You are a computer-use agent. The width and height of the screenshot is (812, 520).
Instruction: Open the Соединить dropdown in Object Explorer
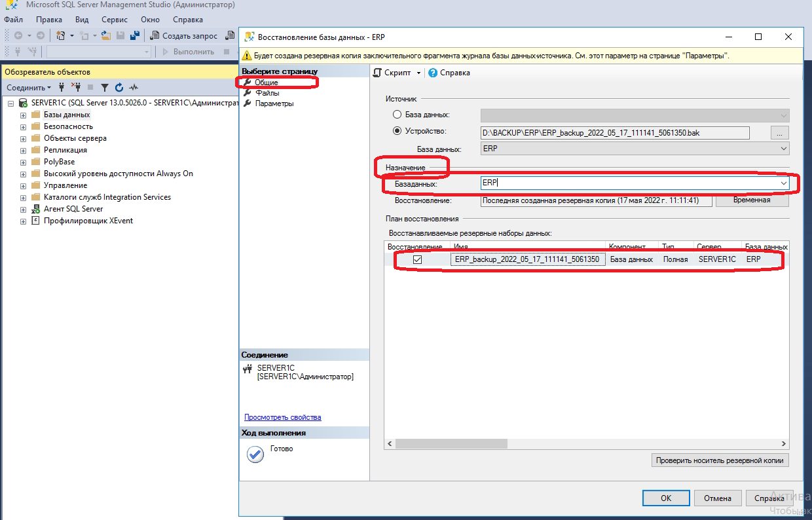(29, 87)
